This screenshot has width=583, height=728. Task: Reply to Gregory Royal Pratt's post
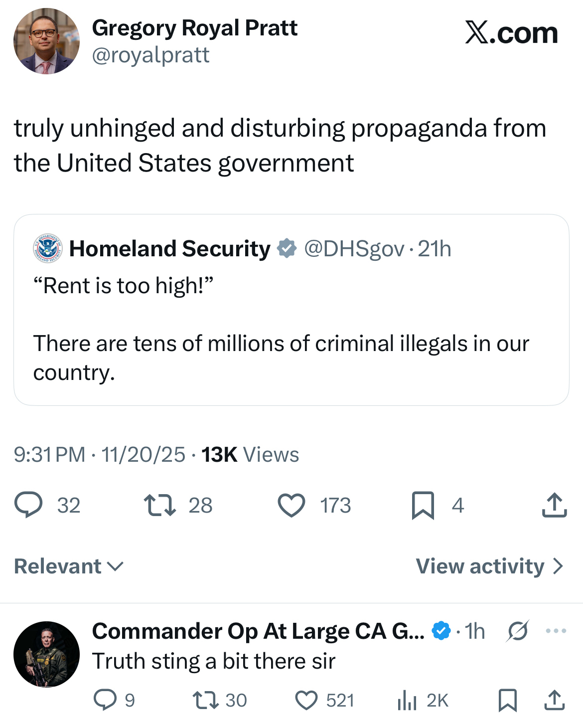click(29, 505)
